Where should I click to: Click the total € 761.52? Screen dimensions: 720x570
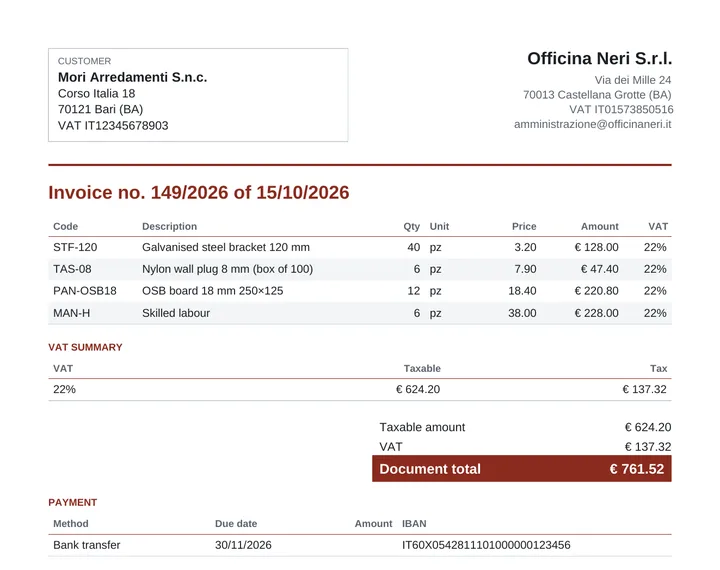637,469
